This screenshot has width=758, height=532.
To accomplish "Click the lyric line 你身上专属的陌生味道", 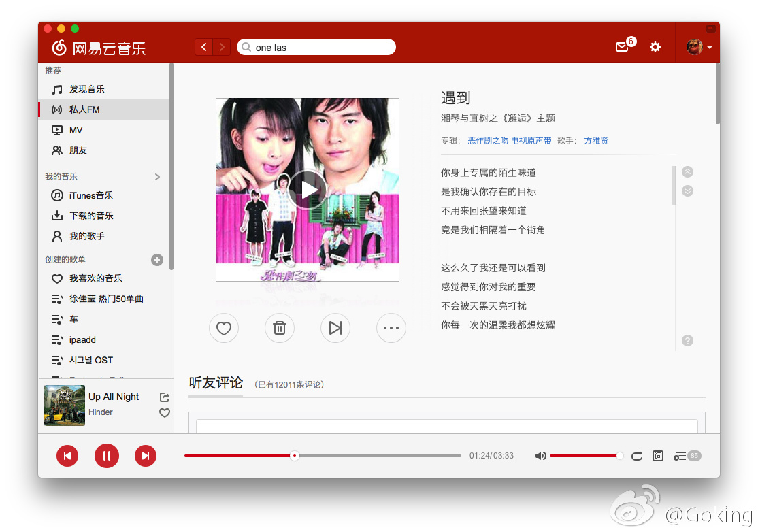I will (x=489, y=173).
